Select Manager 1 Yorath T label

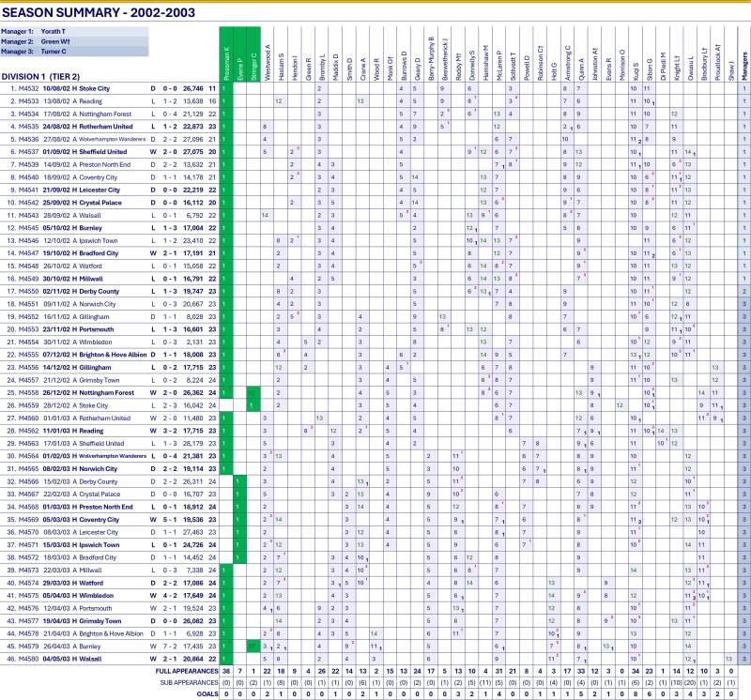click(x=74, y=31)
